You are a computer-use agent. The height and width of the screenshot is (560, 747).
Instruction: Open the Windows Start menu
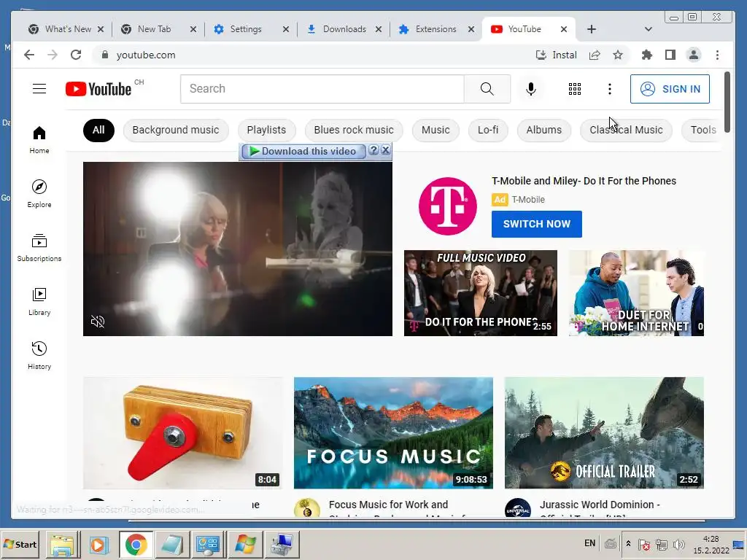(20, 544)
